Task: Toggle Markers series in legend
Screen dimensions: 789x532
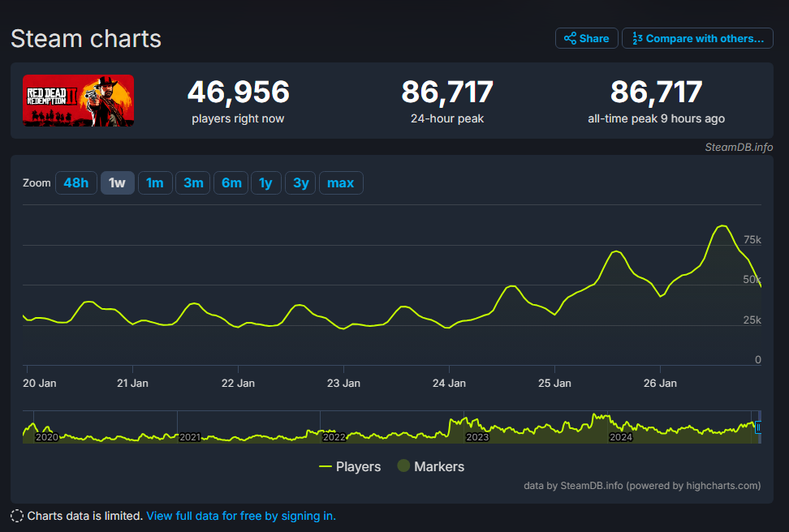Action: (431, 466)
